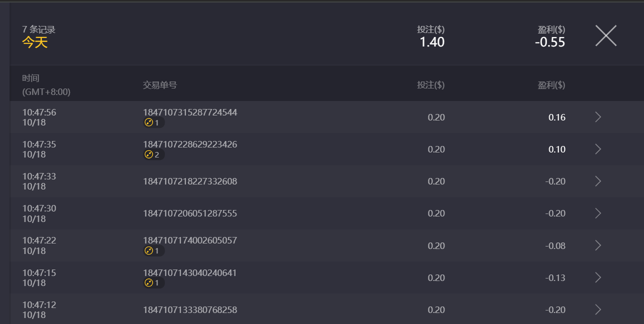Click the total 盈利 -0.55 summary

549,42
